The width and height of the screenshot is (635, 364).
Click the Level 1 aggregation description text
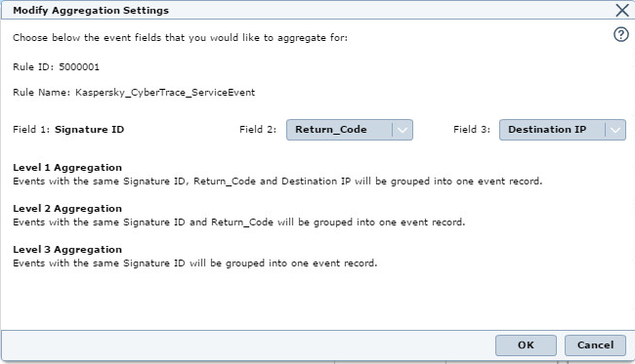[277, 182]
